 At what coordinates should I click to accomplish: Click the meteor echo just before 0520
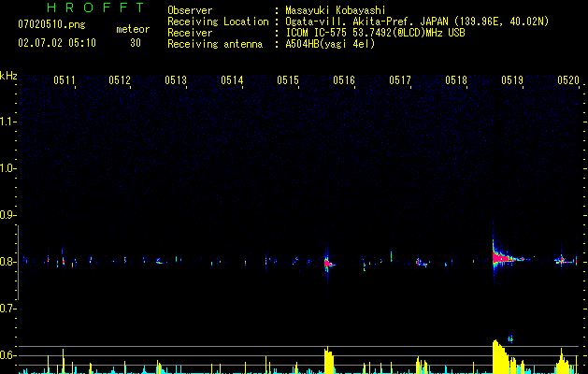point(565,261)
